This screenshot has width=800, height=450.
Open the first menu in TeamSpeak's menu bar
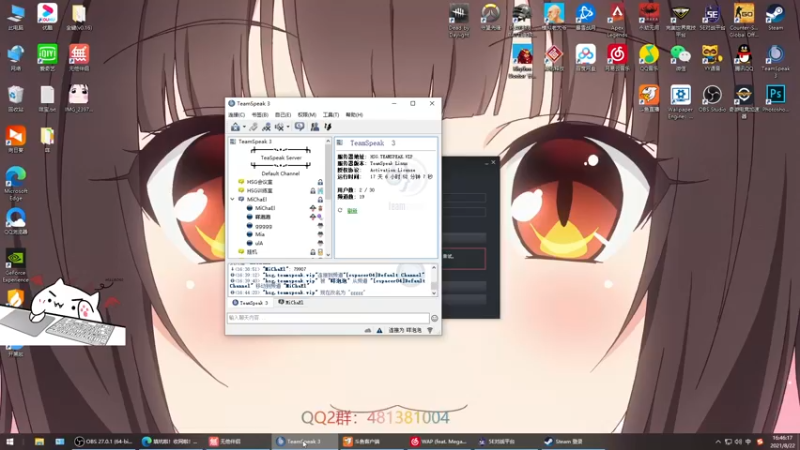236,115
